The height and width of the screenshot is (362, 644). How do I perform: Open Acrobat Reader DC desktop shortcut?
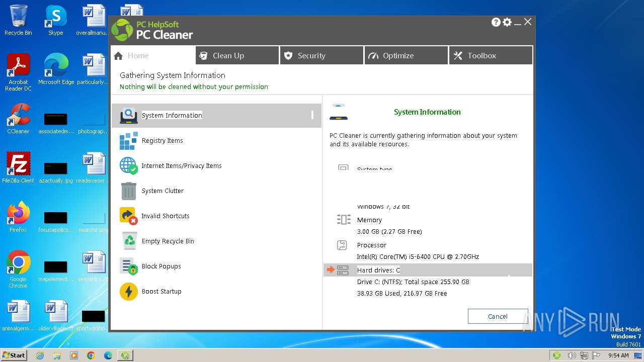pos(18,72)
